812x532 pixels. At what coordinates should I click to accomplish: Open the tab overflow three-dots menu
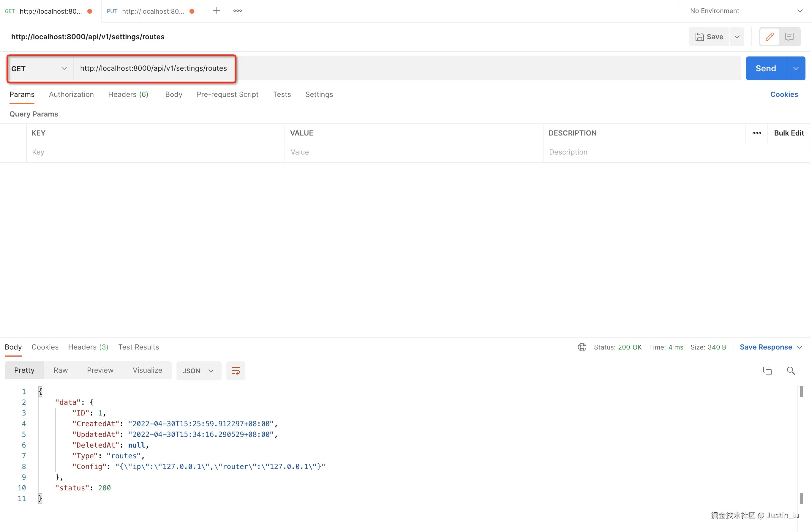pos(238,11)
